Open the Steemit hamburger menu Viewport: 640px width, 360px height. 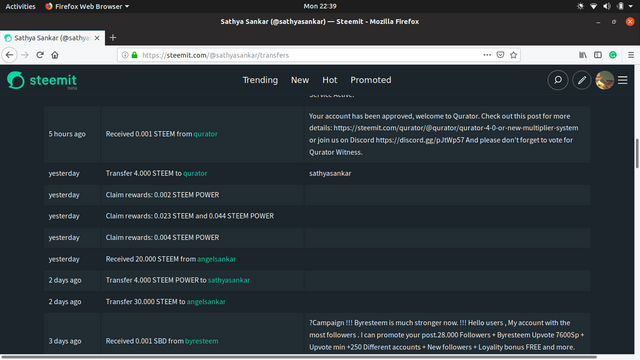622,80
